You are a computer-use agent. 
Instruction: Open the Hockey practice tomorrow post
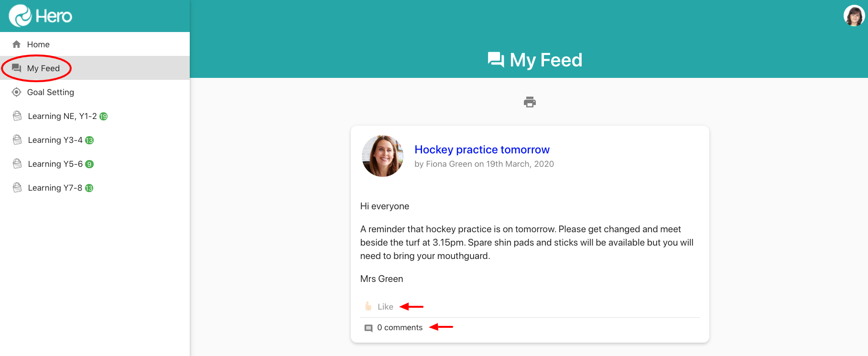[x=482, y=150]
